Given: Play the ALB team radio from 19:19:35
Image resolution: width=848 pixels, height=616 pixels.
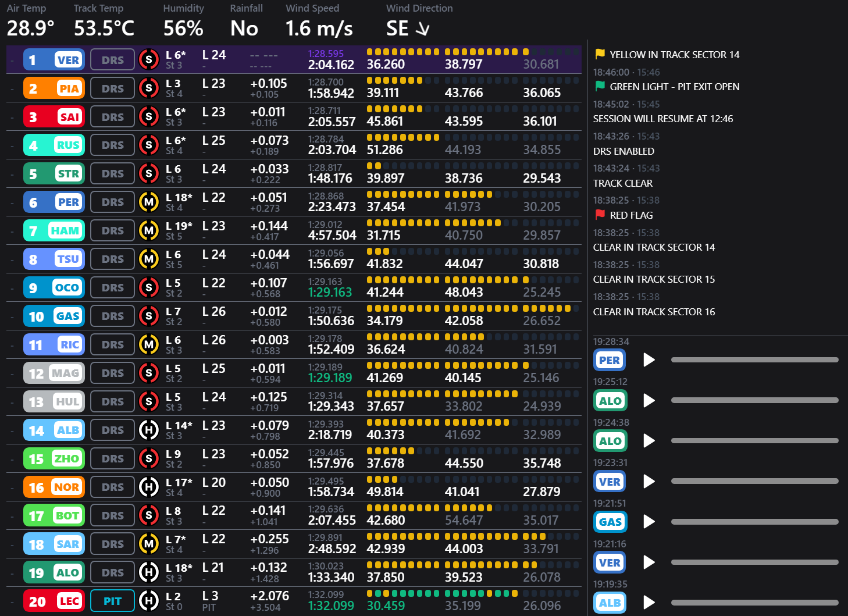Looking at the screenshot, I should [649, 603].
